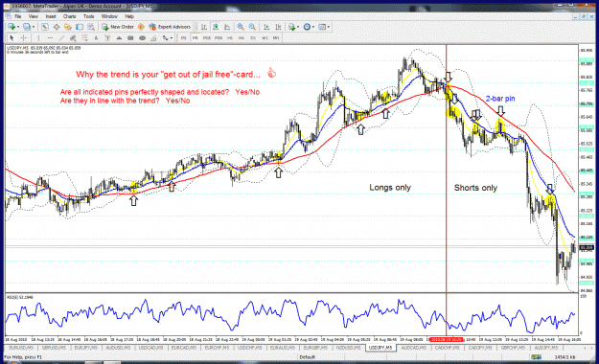Viewport: 599px width, 364px height.
Task: Switch to the AUDCAD,M5 chart tab
Action: (413, 348)
